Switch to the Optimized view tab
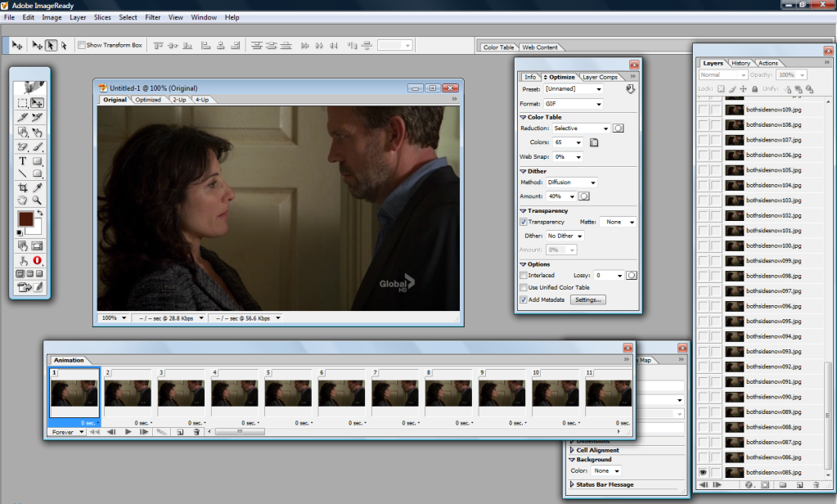This screenshot has width=837, height=504. (x=148, y=100)
